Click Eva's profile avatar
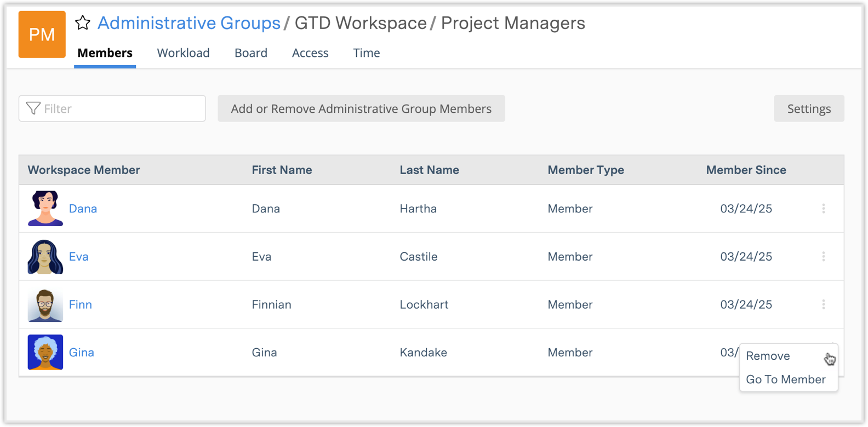 tap(45, 257)
